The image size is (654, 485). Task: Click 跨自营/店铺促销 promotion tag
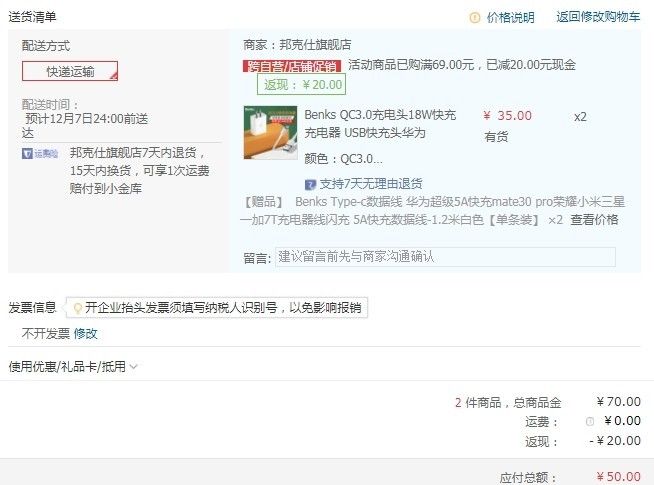[292, 66]
